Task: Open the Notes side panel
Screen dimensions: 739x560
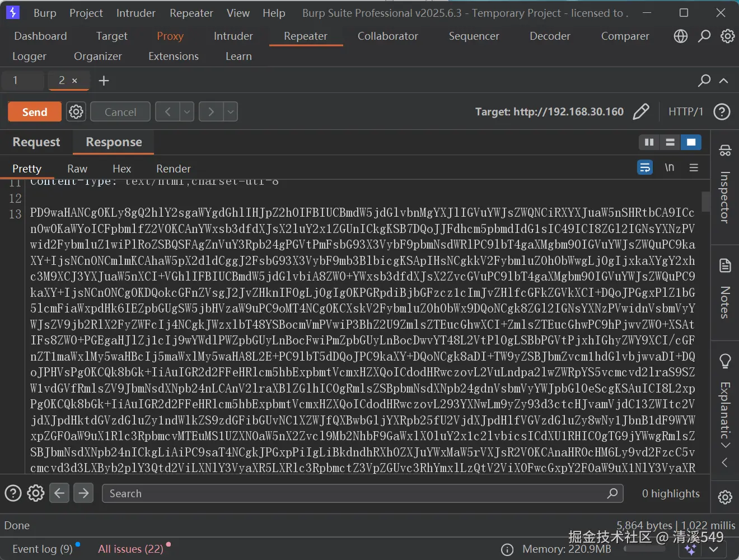Action: tap(724, 288)
